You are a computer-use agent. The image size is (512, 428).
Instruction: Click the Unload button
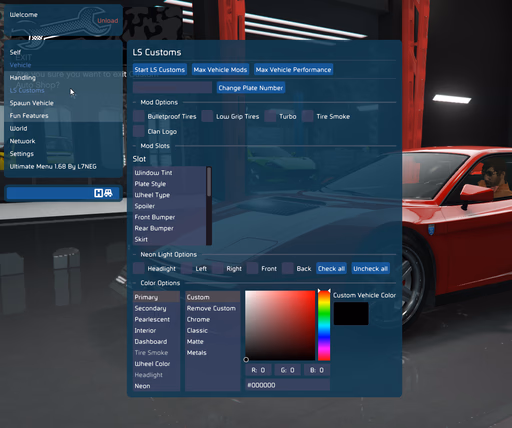click(108, 21)
